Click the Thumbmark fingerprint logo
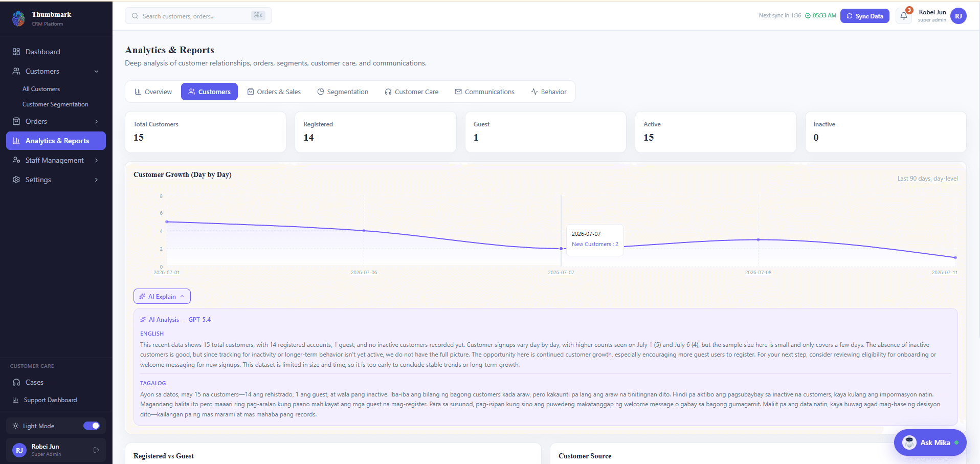Image resolution: width=980 pixels, height=464 pixels. (x=18, y=18)
